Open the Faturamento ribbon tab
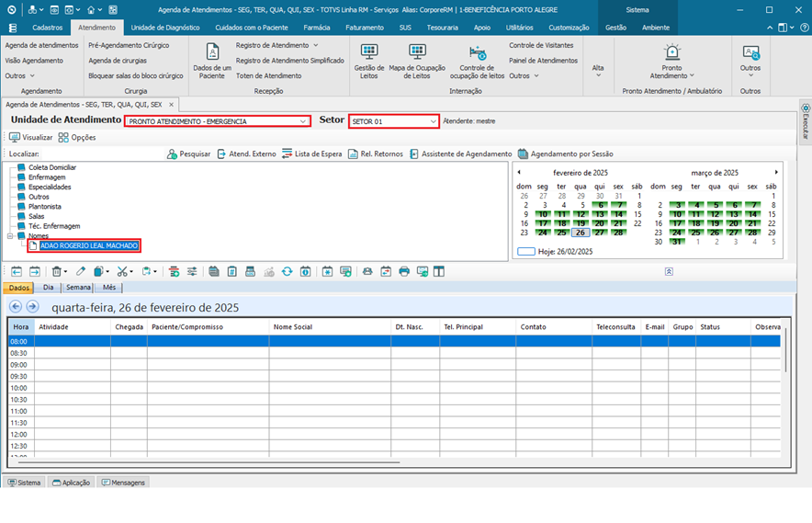The image size is (812, 523). point(365,28)
